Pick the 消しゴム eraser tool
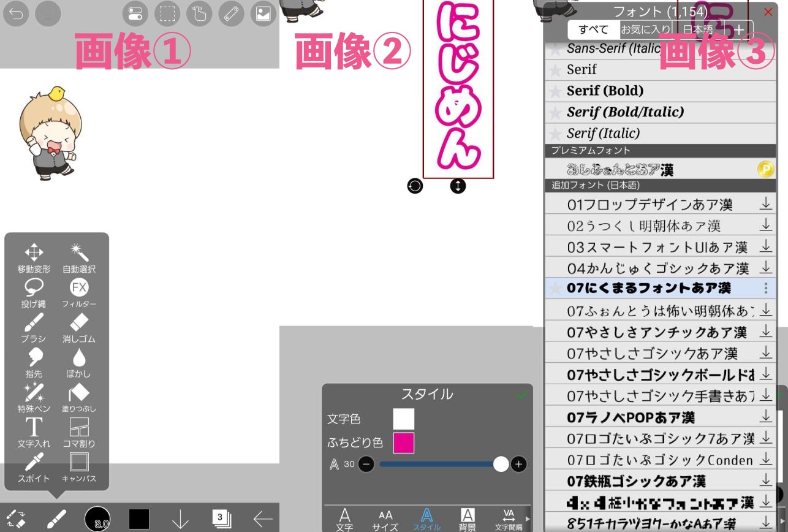The width and height of the screenshot is (788, 532). click(79, 328)
